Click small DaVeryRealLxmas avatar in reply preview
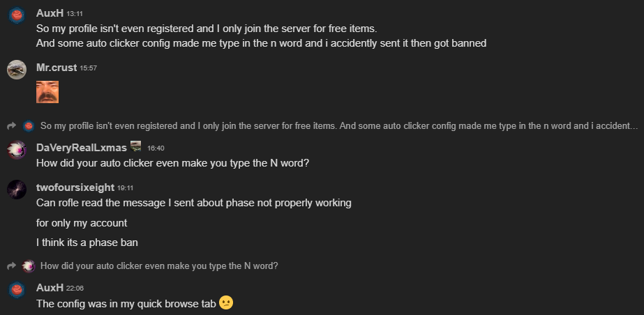 tap(29, 266)
